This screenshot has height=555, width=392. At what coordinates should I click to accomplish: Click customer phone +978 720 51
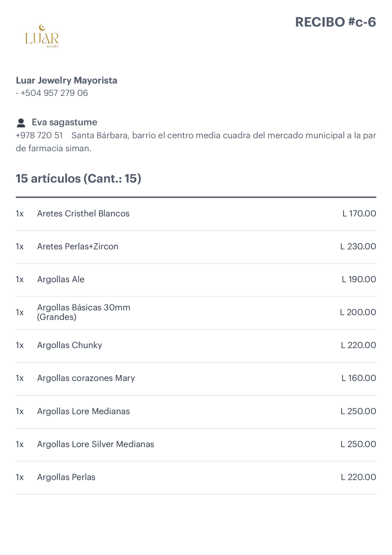[39, 135]
